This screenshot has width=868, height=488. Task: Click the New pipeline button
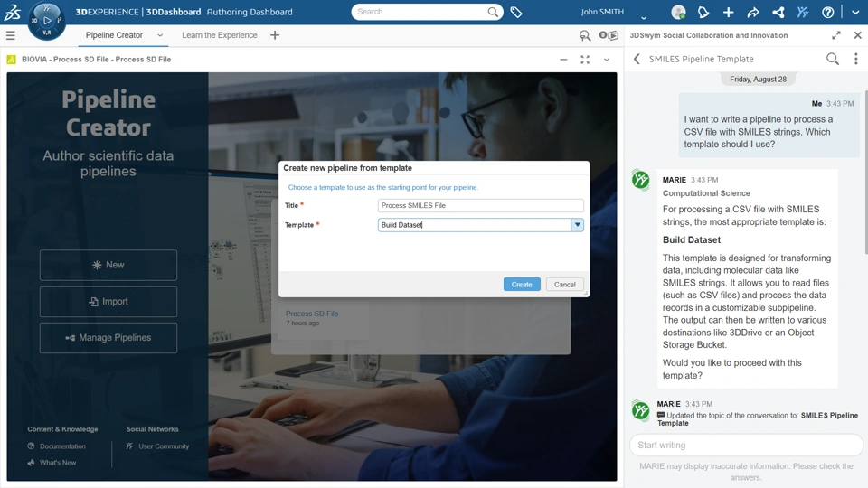108,265
